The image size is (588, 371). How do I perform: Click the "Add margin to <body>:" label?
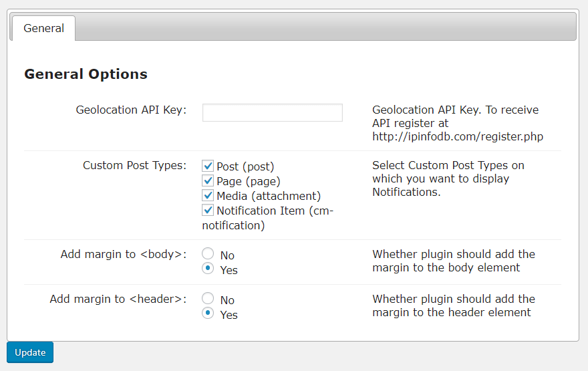pyautogui.click(x=123, y=254)
